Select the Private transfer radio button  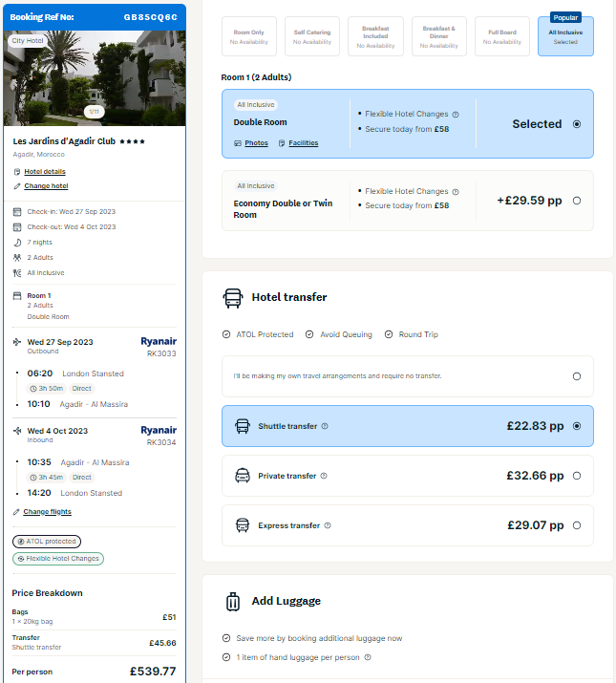577,476
